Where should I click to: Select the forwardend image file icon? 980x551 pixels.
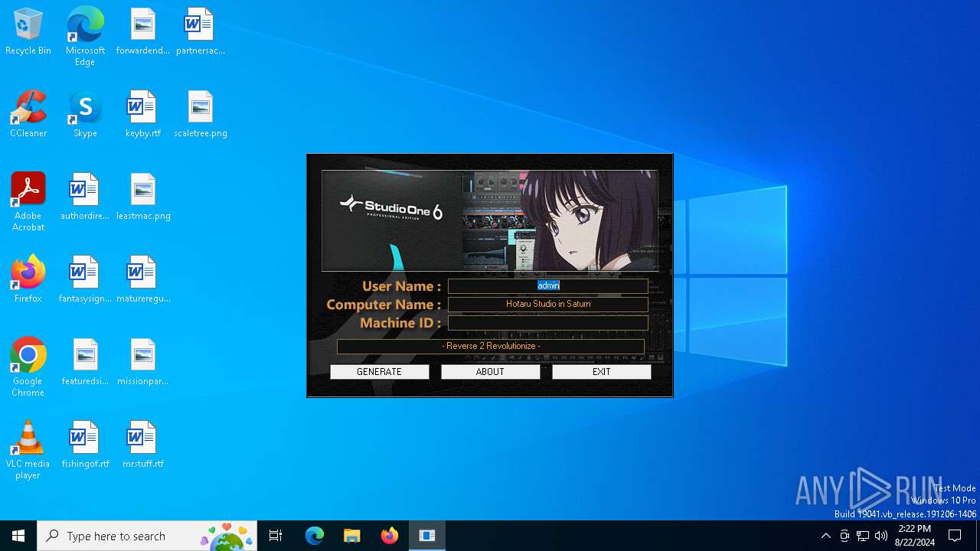143,32
